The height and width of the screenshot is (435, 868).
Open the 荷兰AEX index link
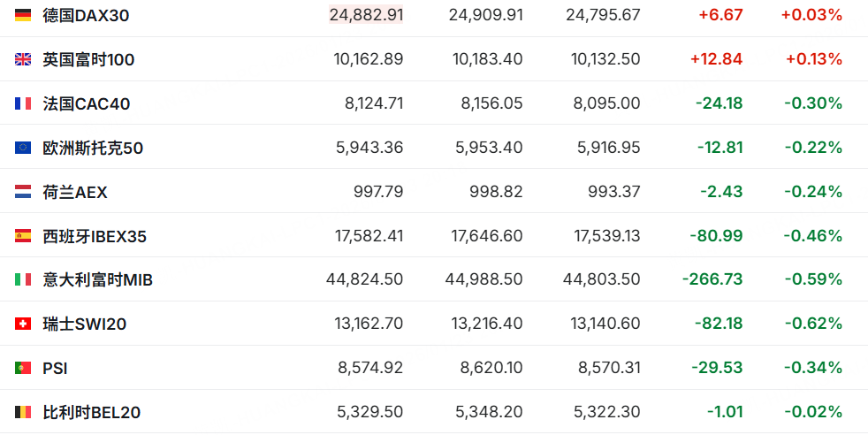pyautogui.click(x=75, y=192)
